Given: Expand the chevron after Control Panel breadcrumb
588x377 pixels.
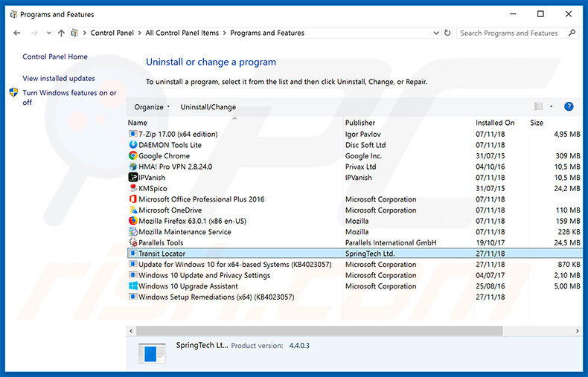Looking at the screenshot, I should pyautogui.click(x=139, y=33).
